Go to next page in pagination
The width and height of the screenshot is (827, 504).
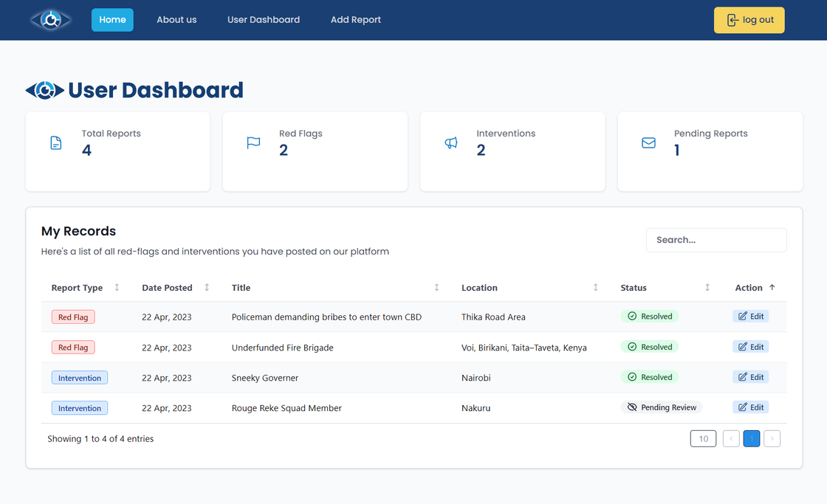point(772,438)
